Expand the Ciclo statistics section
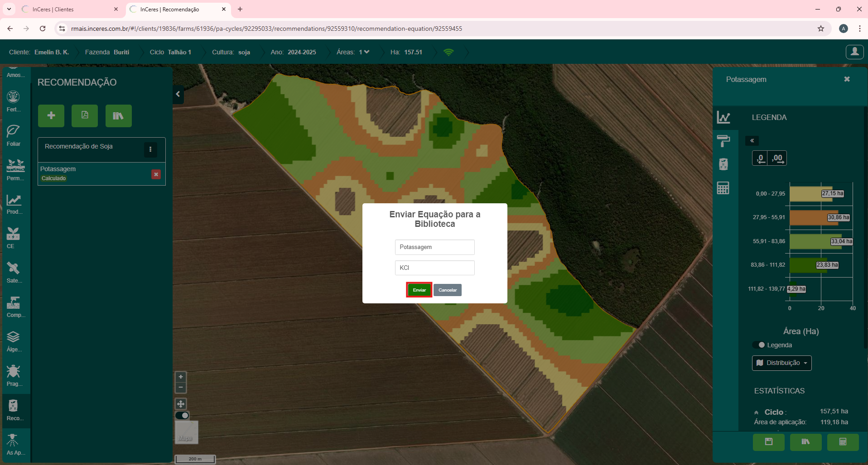 pyautogui.click(x=756, y=412)
